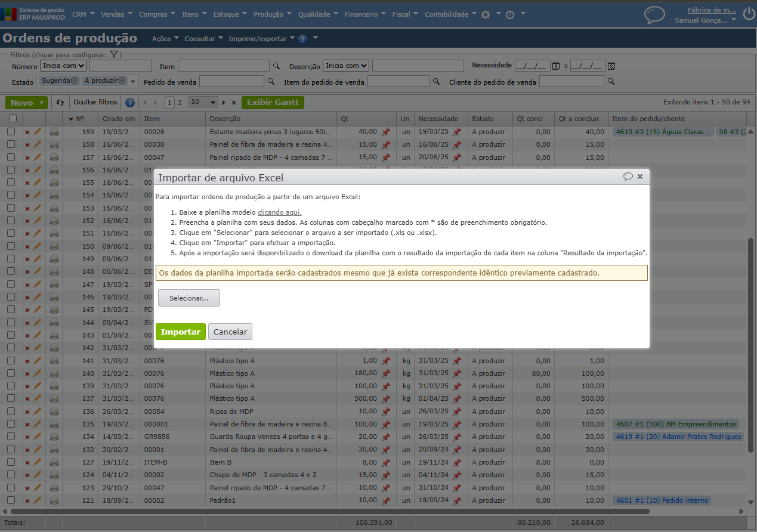Screen dimensions: 757x532
Task: Click the Item do pedido de venda magnifier
Action: tap(436, 82)
